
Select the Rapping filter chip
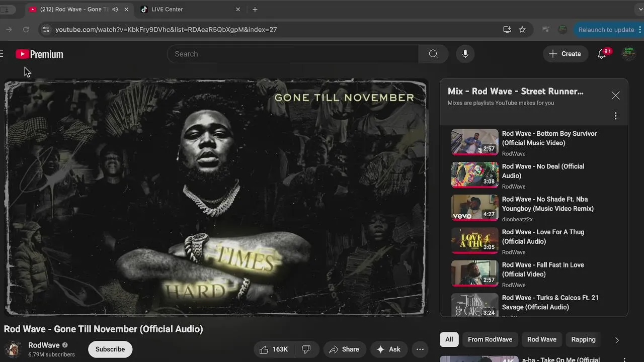tap(583, 339)
